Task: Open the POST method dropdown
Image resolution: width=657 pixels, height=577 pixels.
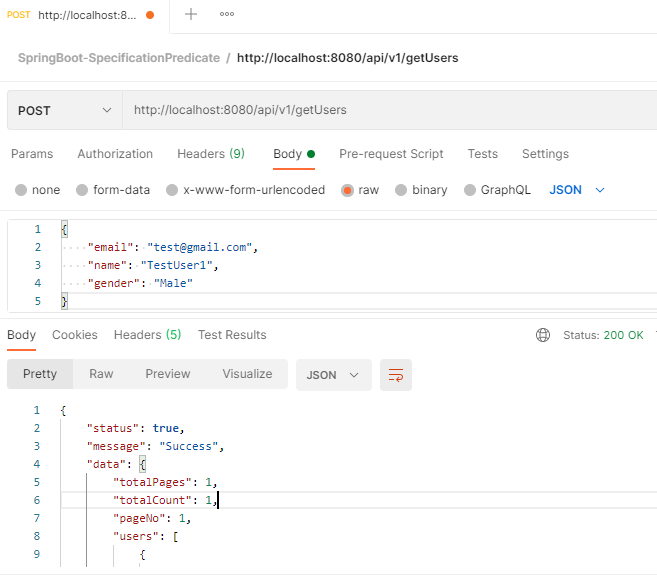Action: click(x=65, y=110)
